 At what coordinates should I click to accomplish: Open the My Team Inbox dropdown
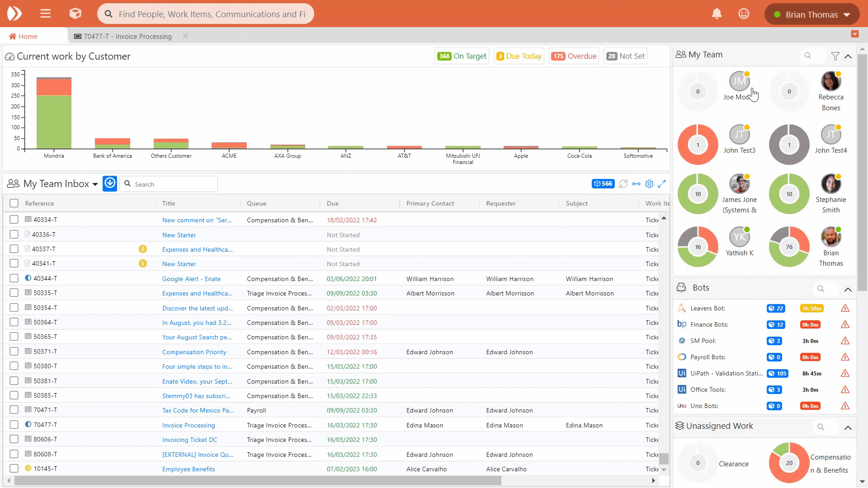click(95, 184)
